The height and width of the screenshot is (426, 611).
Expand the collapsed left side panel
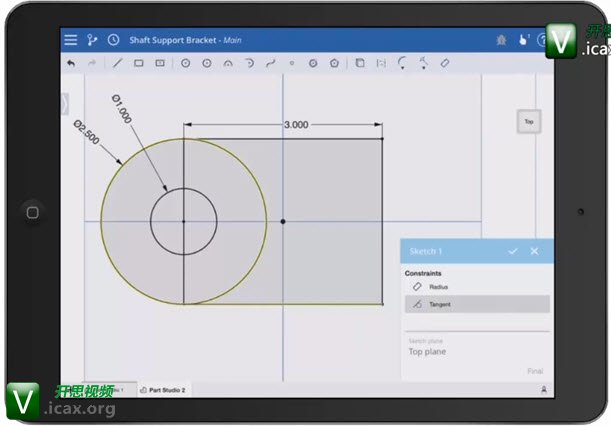(x=64, y=103)
